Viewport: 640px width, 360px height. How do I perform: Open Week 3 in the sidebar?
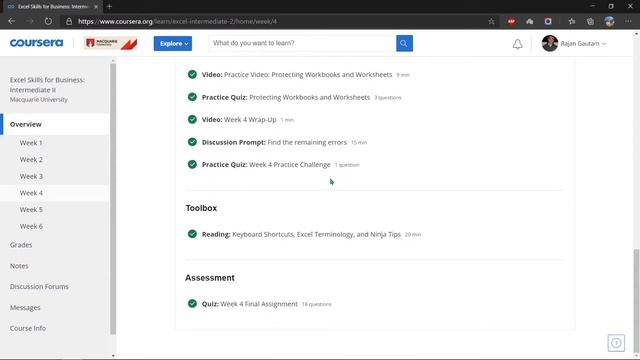tap(31, 176)
